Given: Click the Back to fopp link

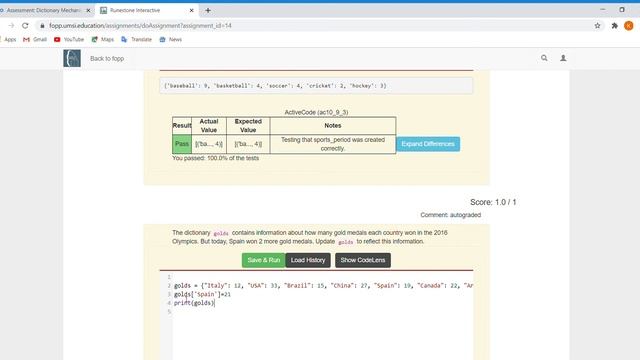Looking at the screenshot, I should [107, 59].
